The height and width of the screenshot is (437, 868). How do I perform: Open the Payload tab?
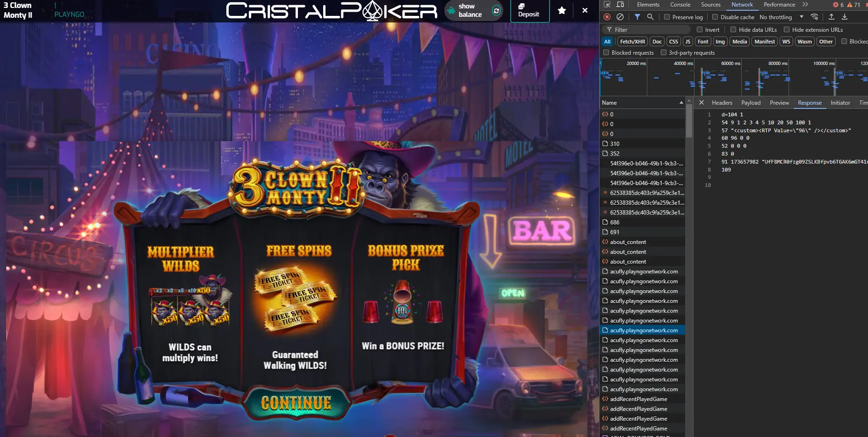coord(751,102)
